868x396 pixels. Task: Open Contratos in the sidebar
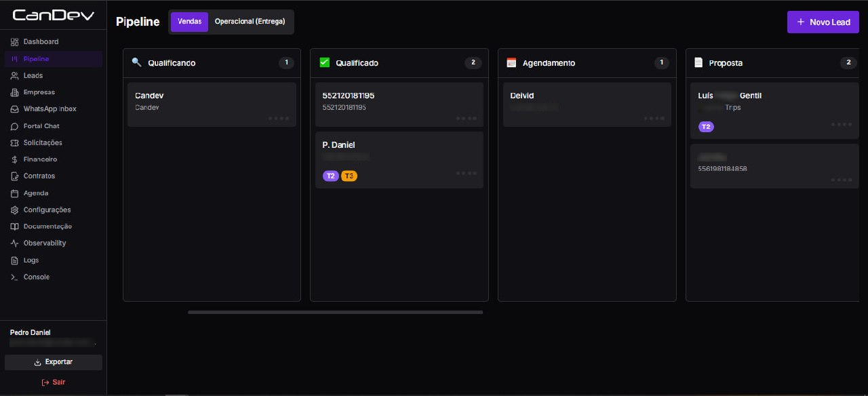(x=39, y=176)
